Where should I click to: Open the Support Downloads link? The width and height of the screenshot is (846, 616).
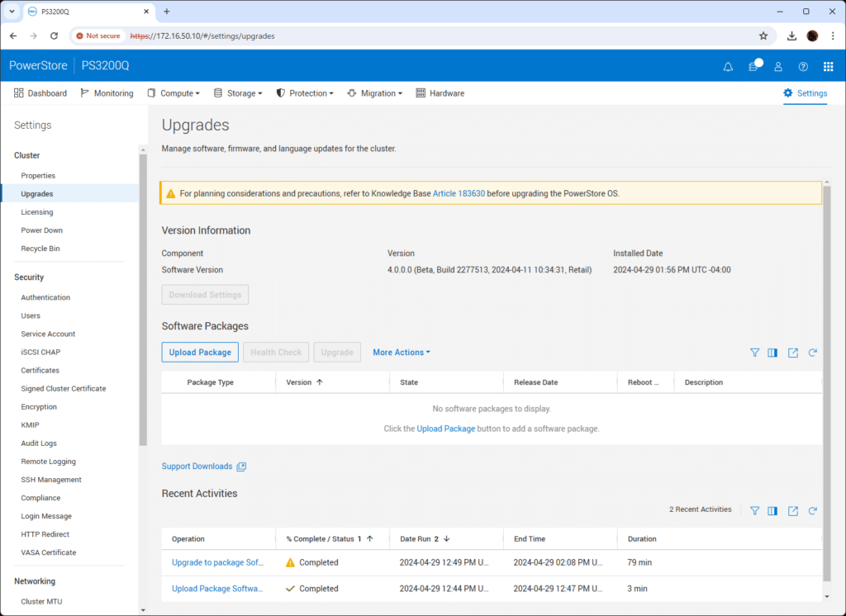tap(197, 467)
